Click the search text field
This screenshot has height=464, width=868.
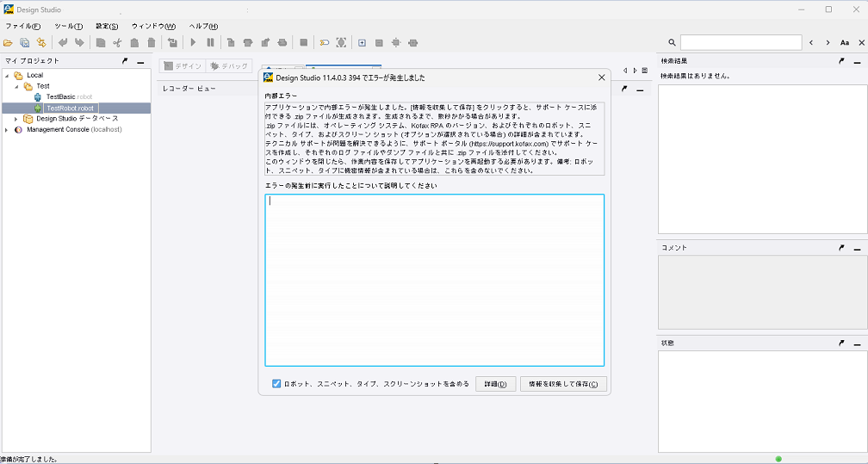click(x=741, y=43)
